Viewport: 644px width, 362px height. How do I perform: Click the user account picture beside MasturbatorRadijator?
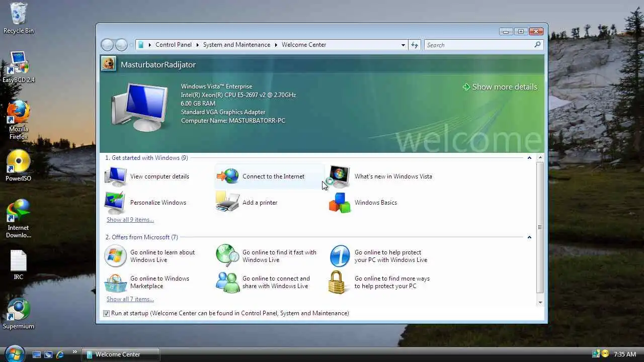108,63
